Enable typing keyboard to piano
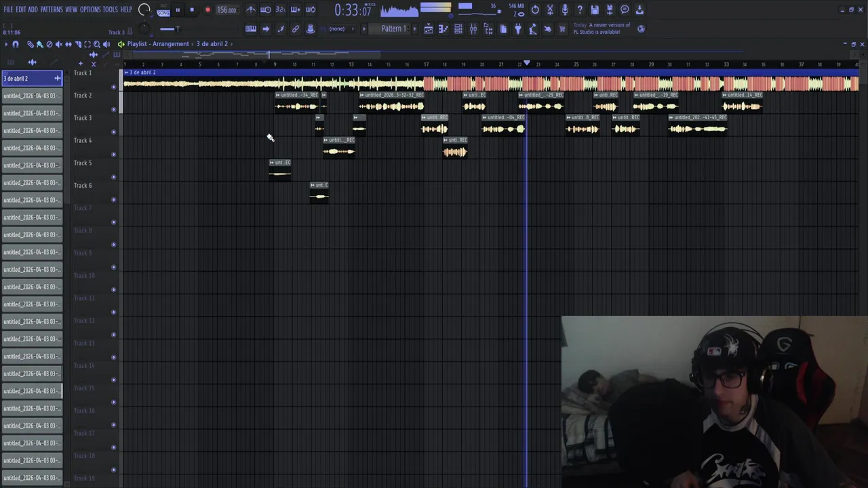Viewport: 868px width, 488px height. click(251, 29)
